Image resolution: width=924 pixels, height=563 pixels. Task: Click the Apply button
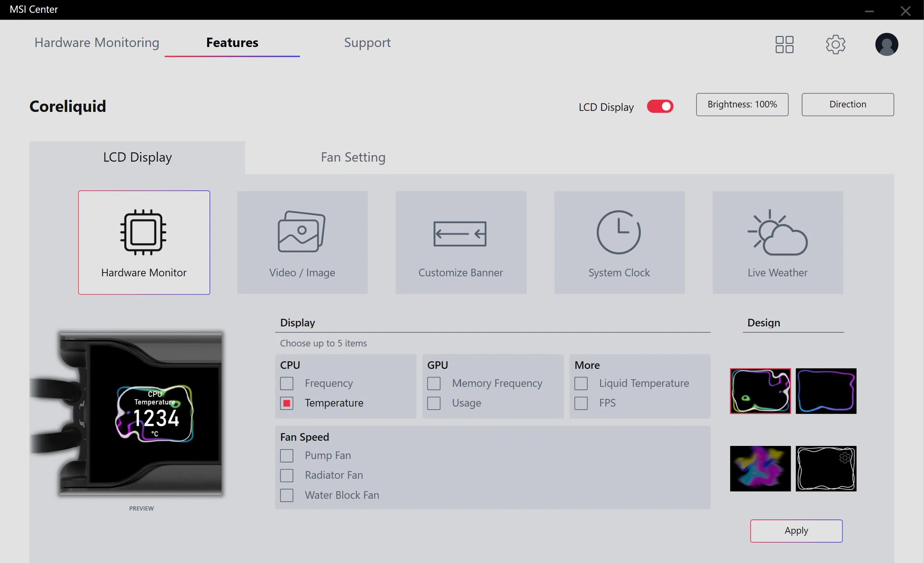point(797,531)
